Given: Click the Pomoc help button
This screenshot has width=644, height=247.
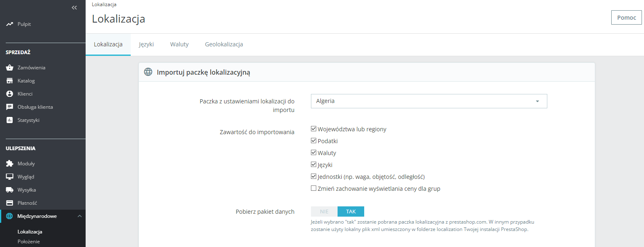Looking at the screenshot, I should (x=626, y=18).
